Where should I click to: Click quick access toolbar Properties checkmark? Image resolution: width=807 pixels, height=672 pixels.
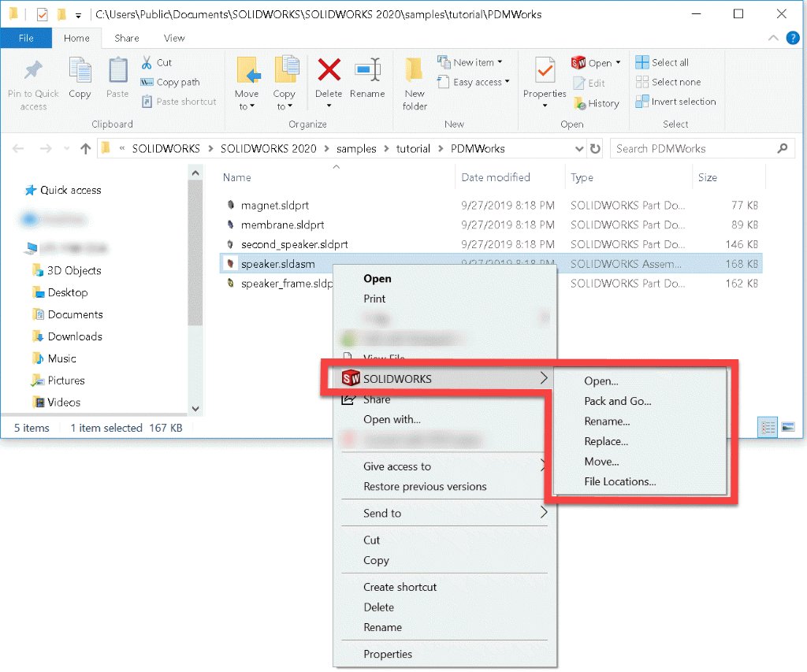(43, 14)
